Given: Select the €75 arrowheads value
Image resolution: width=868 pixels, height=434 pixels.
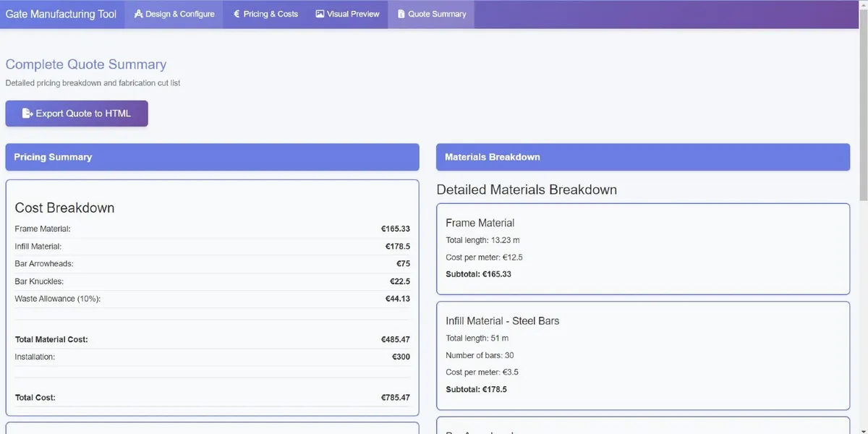Looking at the screenshot, I should 403,264.
